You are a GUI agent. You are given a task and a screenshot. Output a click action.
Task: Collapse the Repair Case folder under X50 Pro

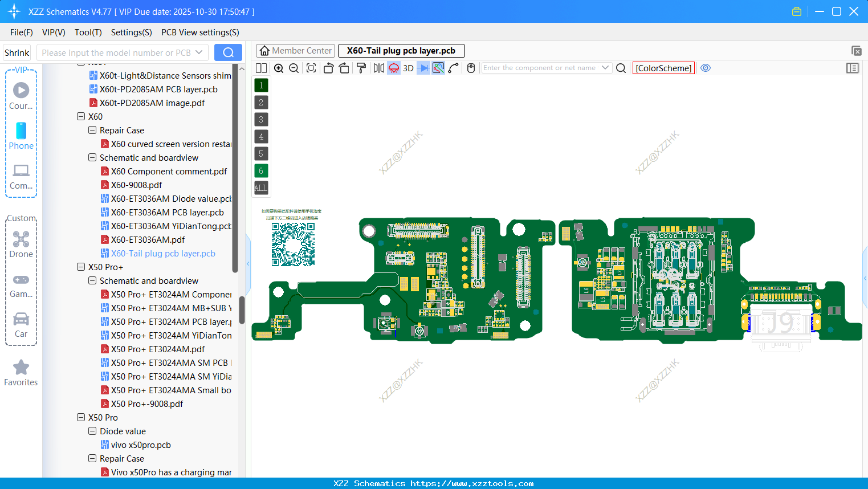(x=92, y=458)
